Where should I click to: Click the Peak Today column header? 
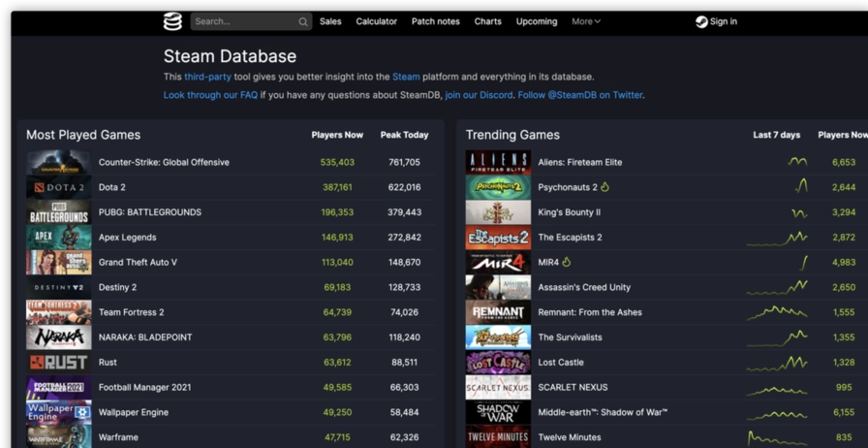pos(405,135)
